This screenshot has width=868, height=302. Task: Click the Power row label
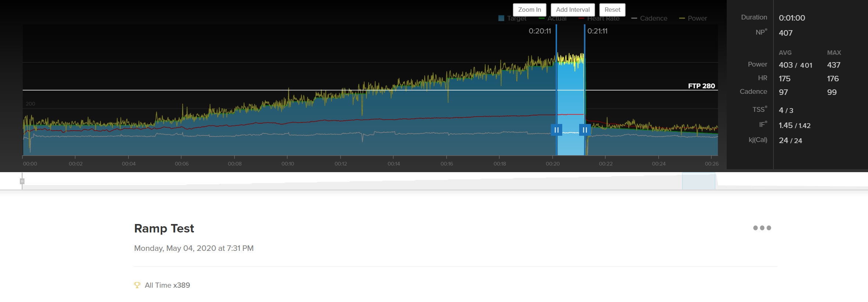click(x=758, y=64)
